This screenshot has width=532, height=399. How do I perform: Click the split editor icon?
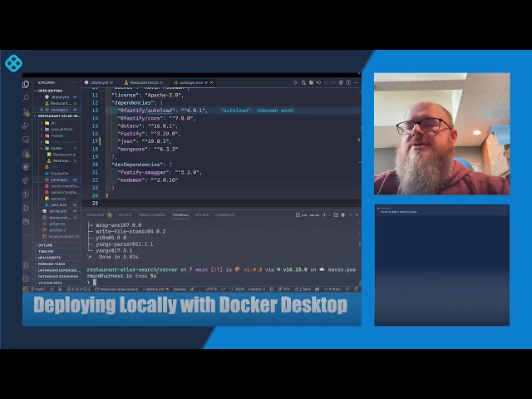pyautogui.click(x=348, y=82)
